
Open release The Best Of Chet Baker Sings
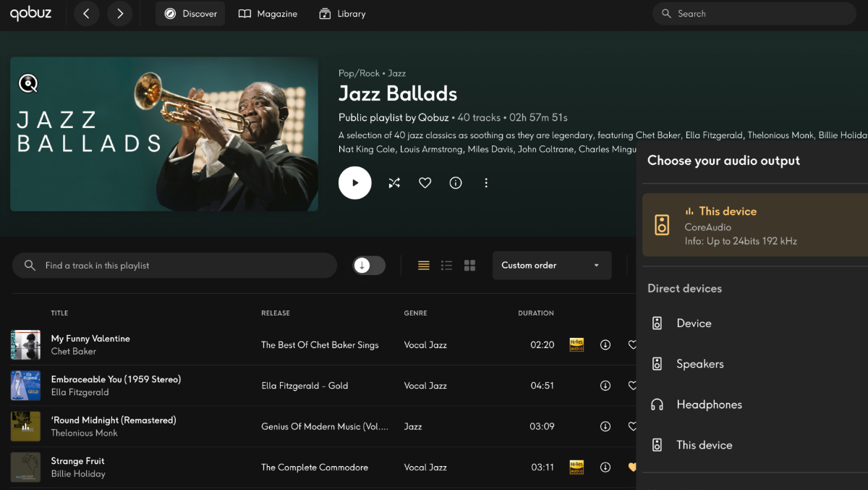pos(320,345)
